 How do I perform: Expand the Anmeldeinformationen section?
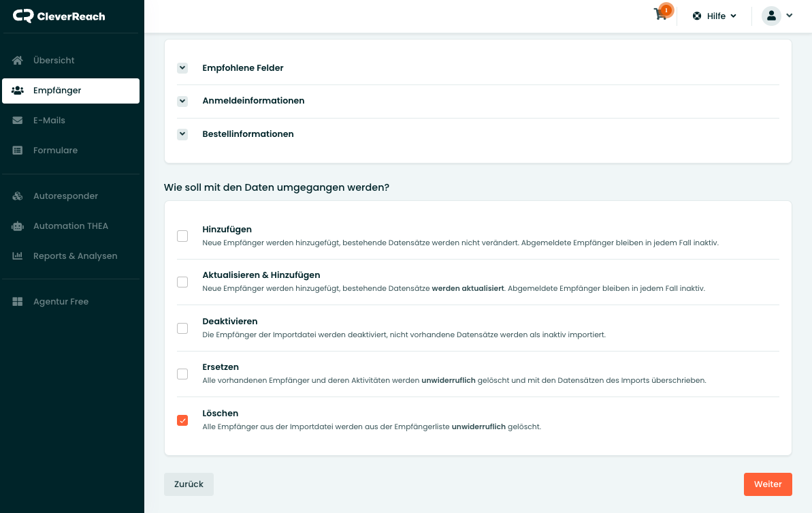coord(182,101)
